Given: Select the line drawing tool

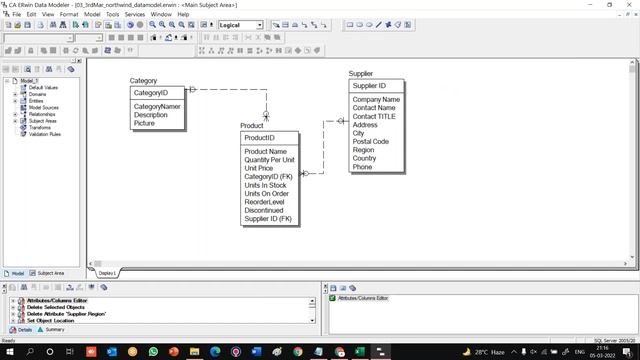Looking at the screenshot, I should pyautogui.click(x=379, y=25).
